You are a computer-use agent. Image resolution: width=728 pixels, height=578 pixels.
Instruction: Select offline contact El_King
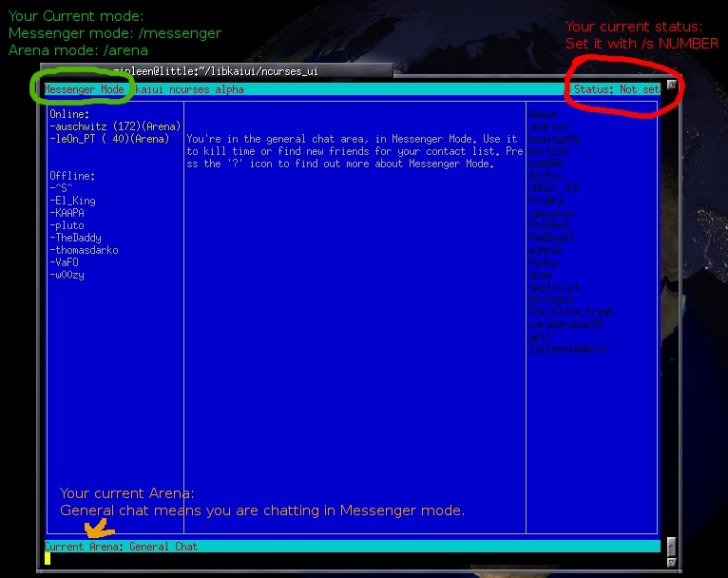click(72, 201)
